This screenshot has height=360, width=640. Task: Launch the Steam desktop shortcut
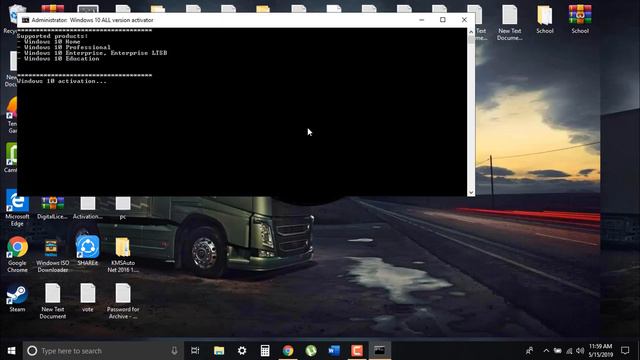coord(17,298)
